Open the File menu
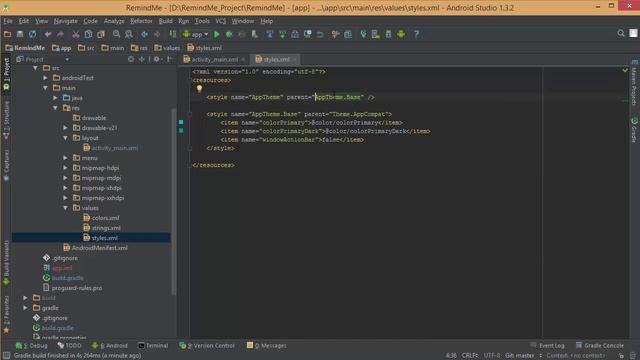Image resolution: width=640 pixels, height=360 pixels. (8, 21)
